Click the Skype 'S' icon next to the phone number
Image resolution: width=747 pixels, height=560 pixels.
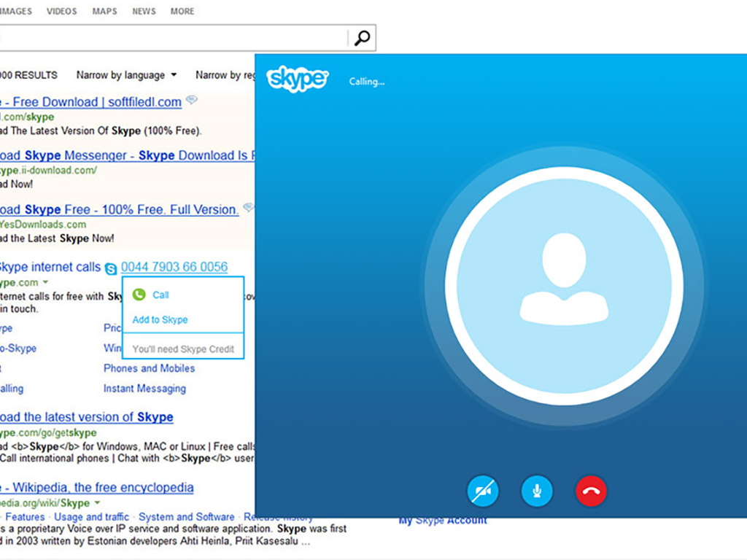tap(110, 268)
